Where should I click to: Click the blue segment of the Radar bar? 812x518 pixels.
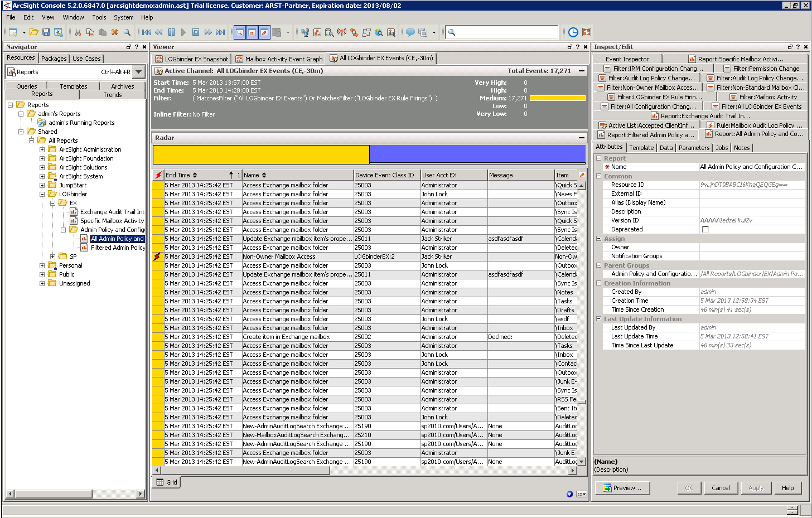477,154
